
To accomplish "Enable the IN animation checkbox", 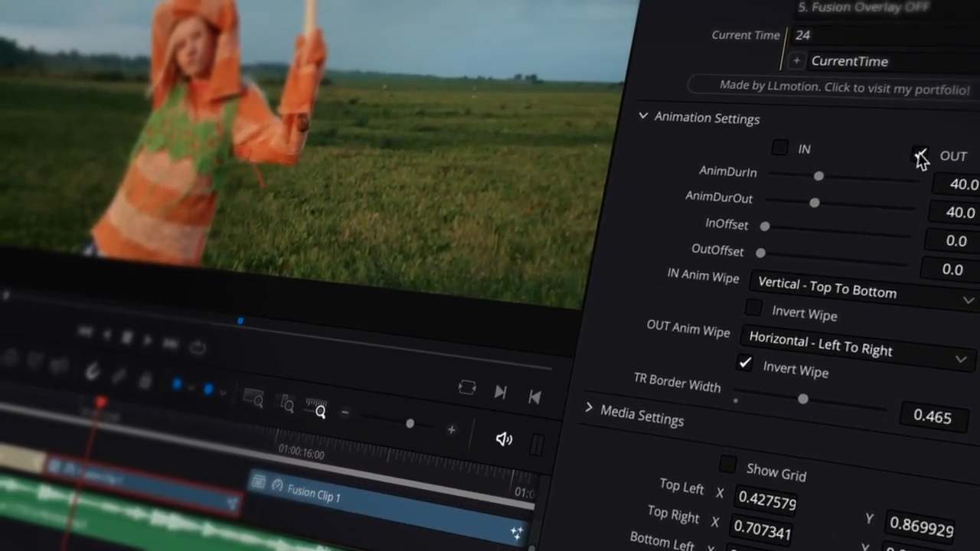I will coord(779,148).
